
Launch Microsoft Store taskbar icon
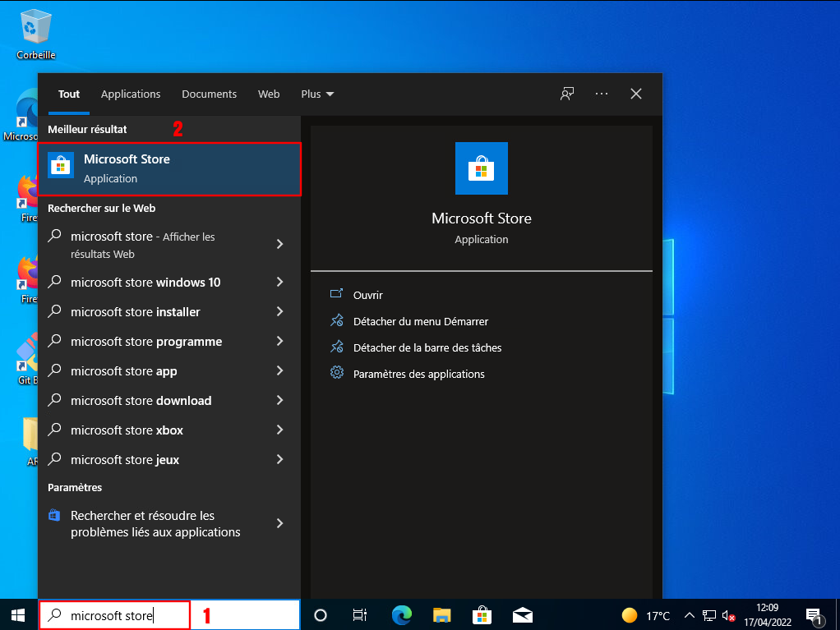point(482,615)
